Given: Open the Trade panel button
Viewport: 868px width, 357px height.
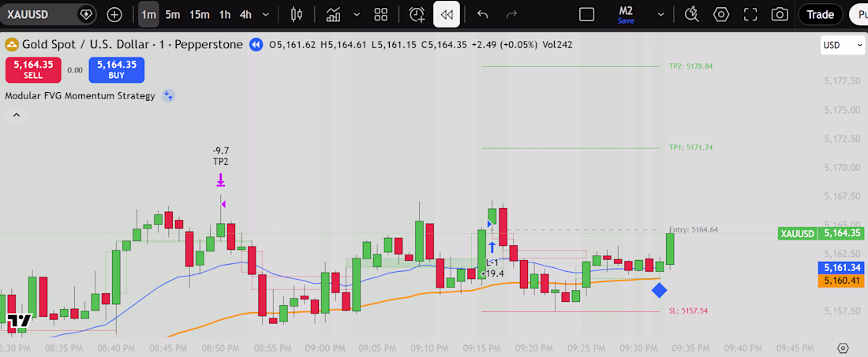Looking at the screenshot, I should pyautogui.click(x=821, y=15).
